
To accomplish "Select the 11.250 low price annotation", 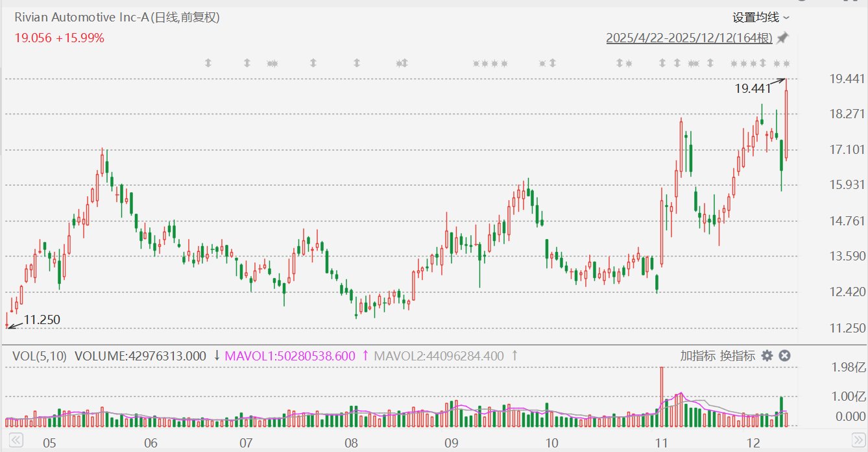I will (42, 320).
